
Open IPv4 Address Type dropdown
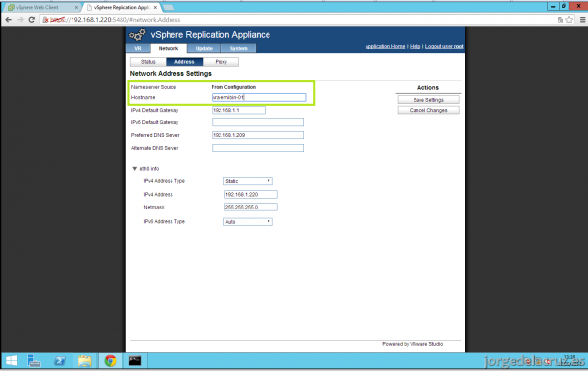pos(248,181)
